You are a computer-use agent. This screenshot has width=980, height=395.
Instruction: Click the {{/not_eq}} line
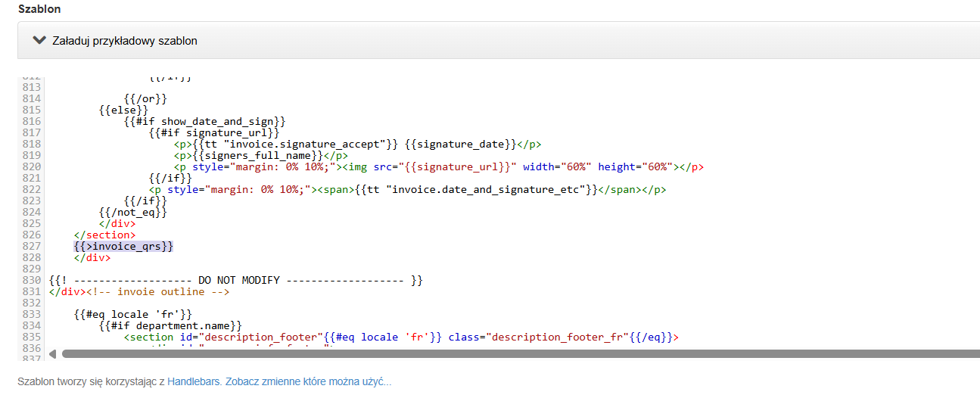[x=132, y=212]
